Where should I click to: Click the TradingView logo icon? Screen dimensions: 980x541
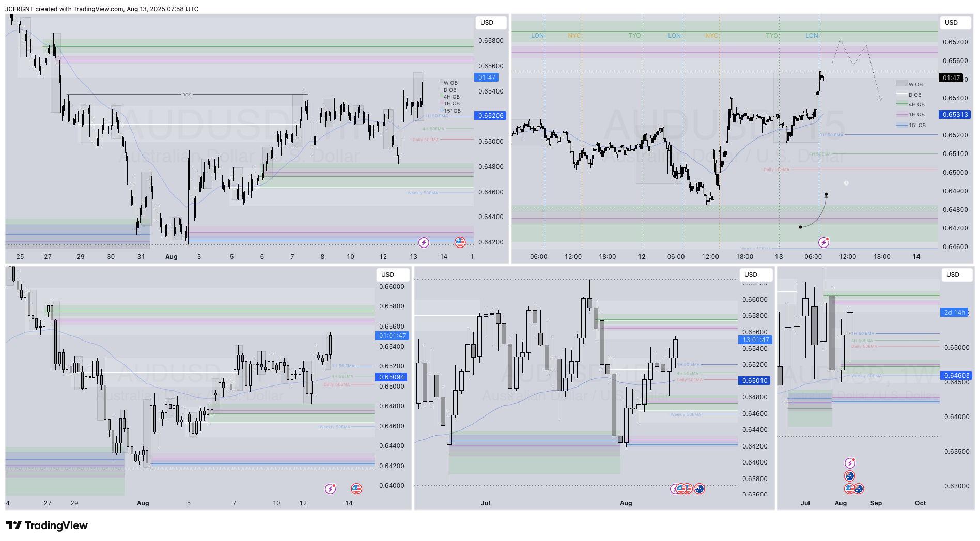click(x=14, y=525)
